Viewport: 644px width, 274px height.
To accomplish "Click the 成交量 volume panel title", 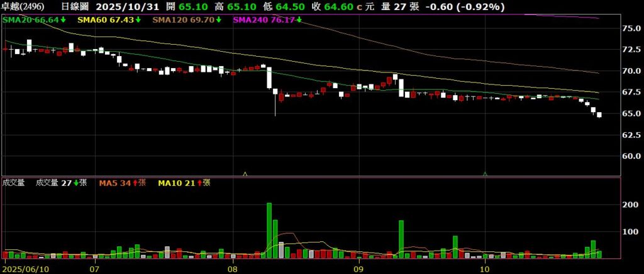I will (x=14, y=183).
